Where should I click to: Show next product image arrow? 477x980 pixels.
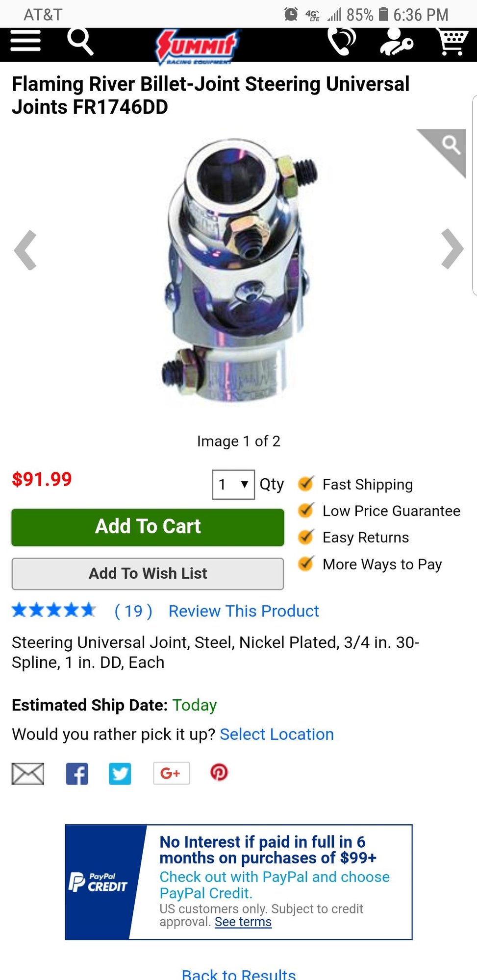(x=452, y=249)
